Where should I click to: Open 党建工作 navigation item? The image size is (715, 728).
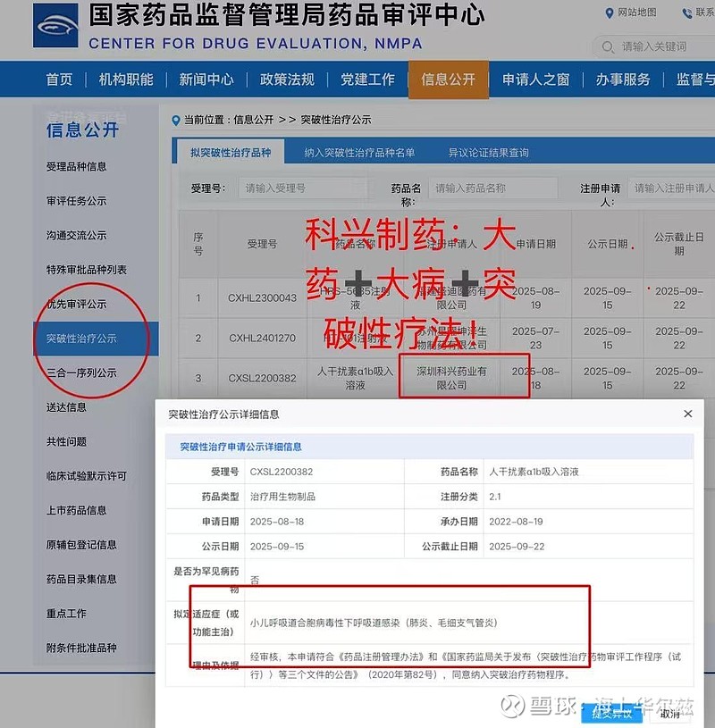point(367,79)
